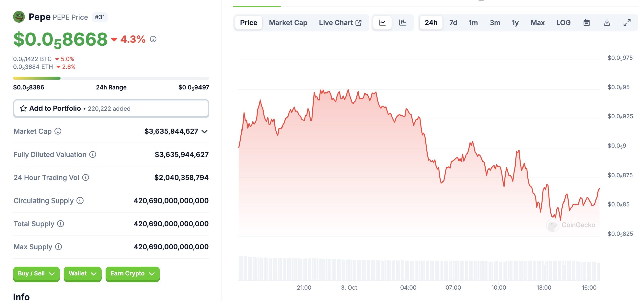Select the Price chart tab
644x301 pixels.
point(249,23)
